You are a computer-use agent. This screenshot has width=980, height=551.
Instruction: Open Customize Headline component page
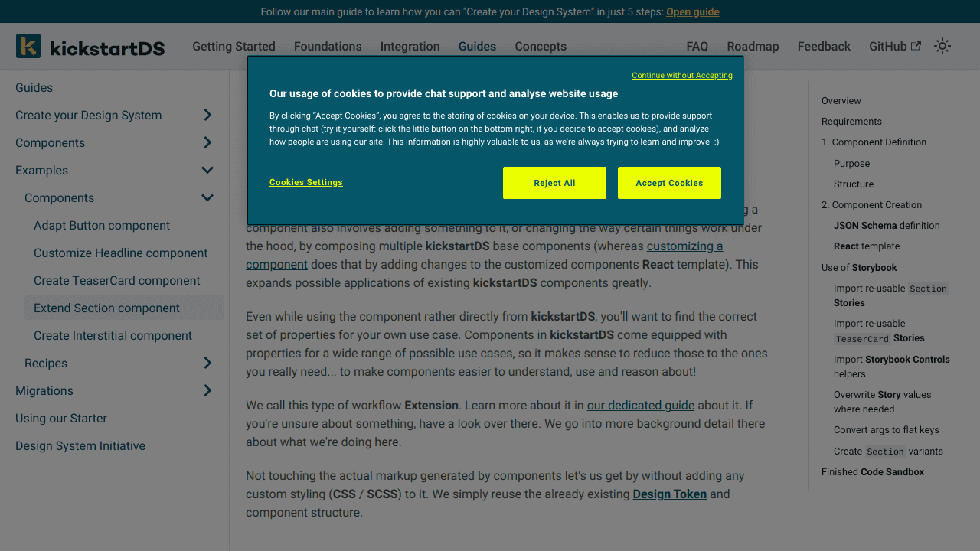(x=121, y=253)
